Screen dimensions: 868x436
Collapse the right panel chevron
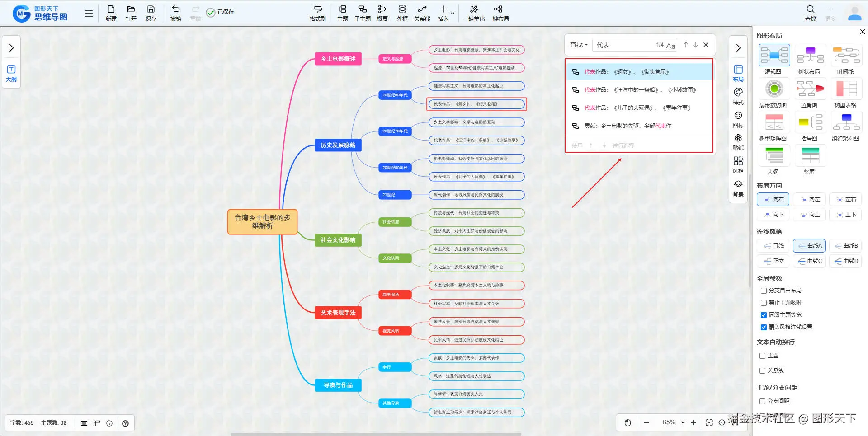tap(738, 48)
